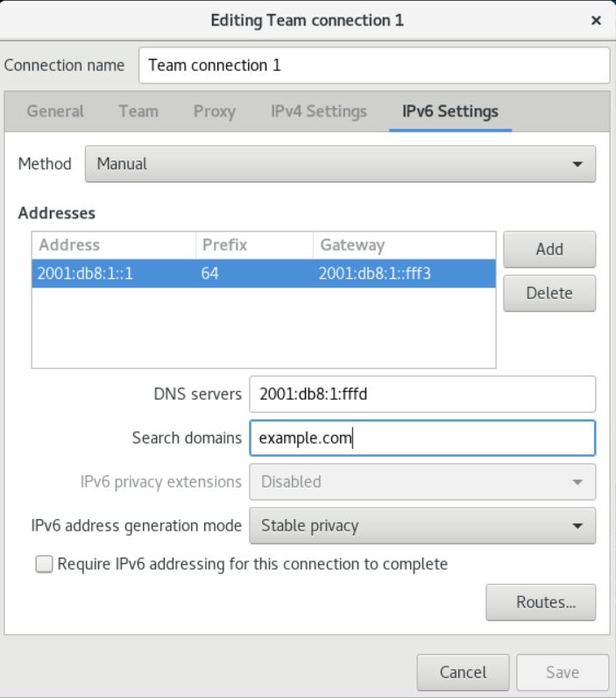Open the Routes… dialog

[541, 602]
